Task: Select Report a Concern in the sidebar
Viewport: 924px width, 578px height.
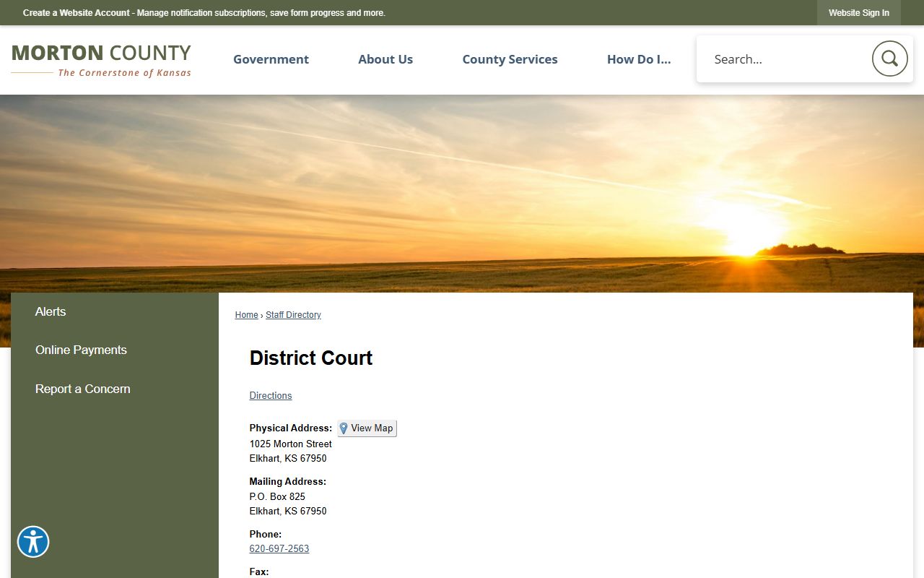Action: [x=115, y=389]
